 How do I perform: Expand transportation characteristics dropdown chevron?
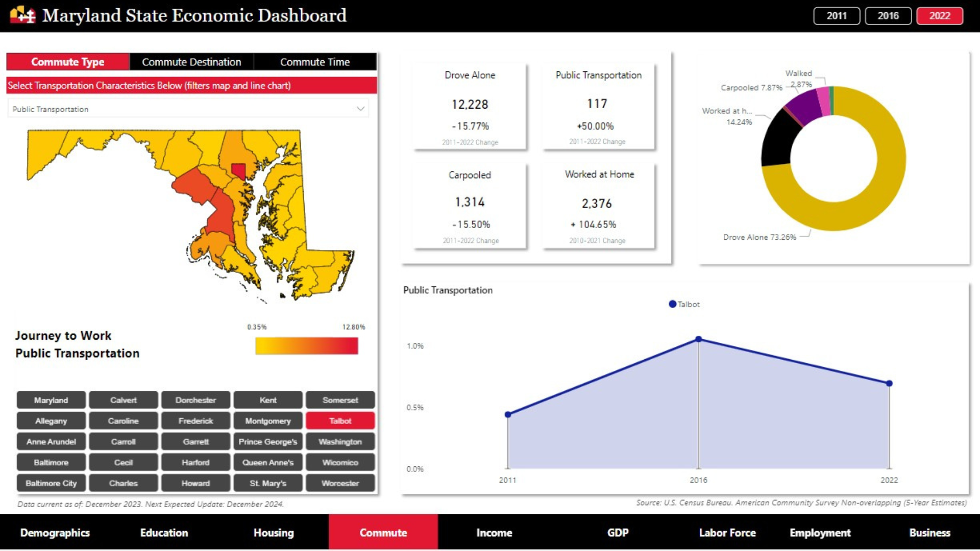(x=360, y=109)
